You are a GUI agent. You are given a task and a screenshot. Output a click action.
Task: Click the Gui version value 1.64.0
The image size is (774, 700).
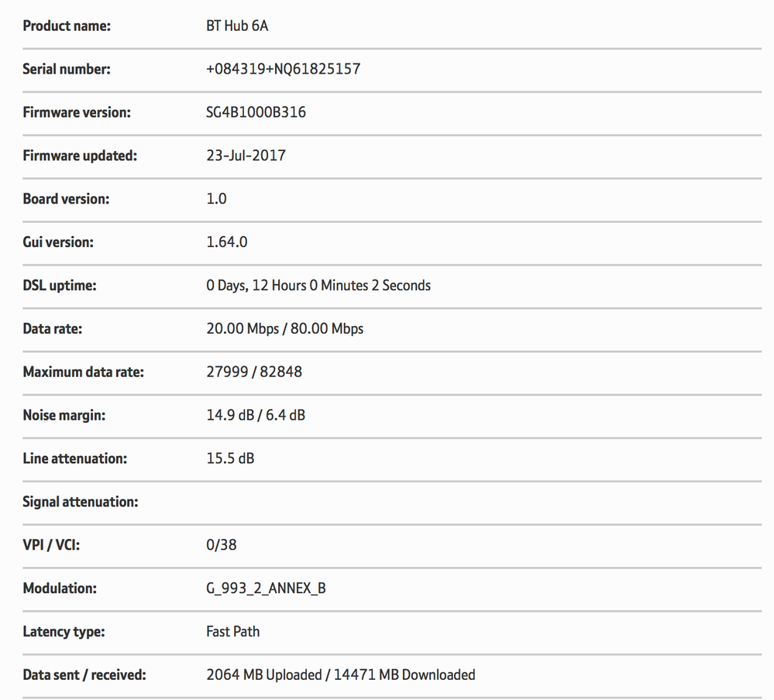tap(226, 242)
